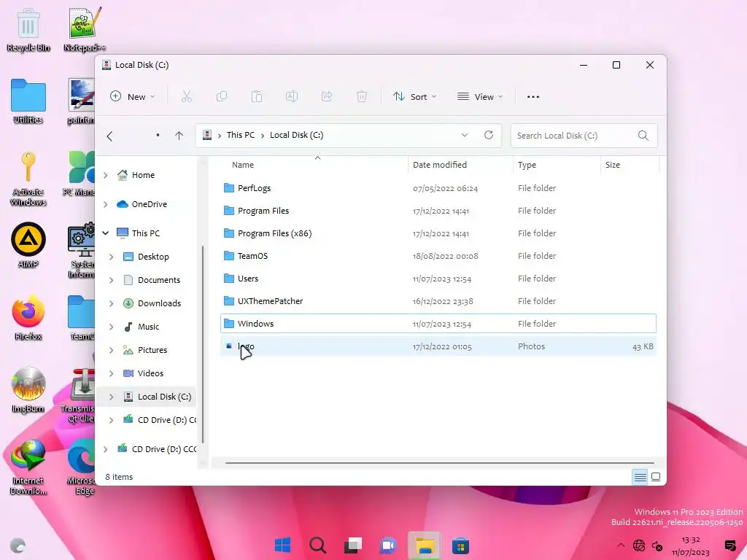Go back with the Back arrow
The width and height of the screenshot is (747, 560).
pos(109,136)
